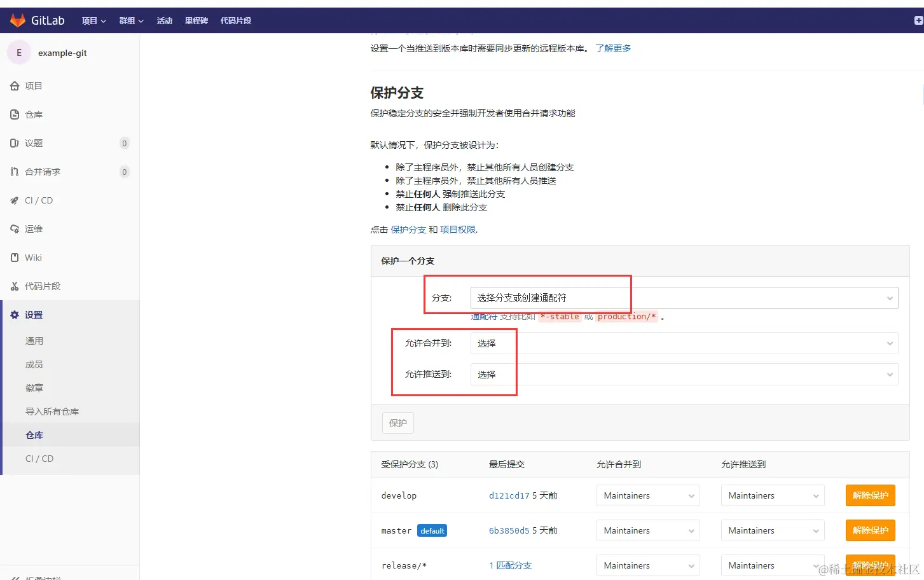Click the 最后提交 column header
Viewport: 924px width, 580px height.
(x=507, y=464)
